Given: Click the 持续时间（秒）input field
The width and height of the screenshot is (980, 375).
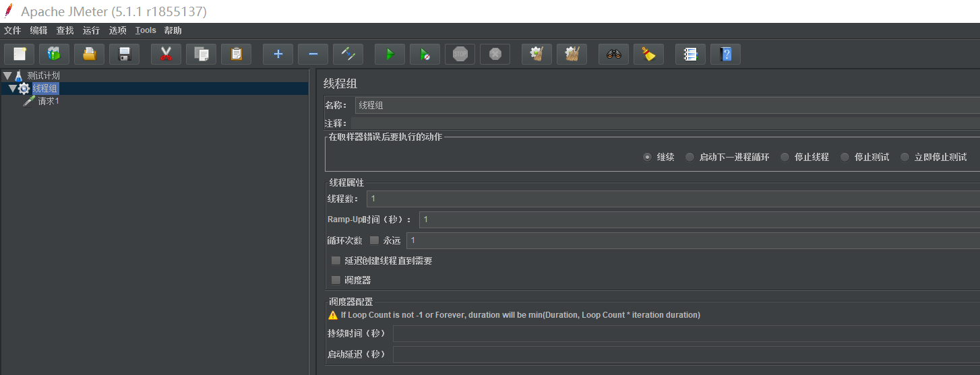Looking at the screenshot, I should click(686, 334).
